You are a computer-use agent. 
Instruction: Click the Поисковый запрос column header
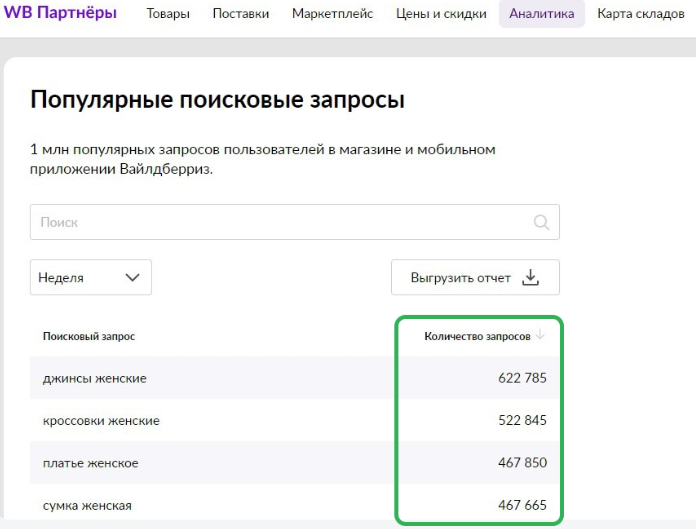pyautogui.click(x=89, y=336)
